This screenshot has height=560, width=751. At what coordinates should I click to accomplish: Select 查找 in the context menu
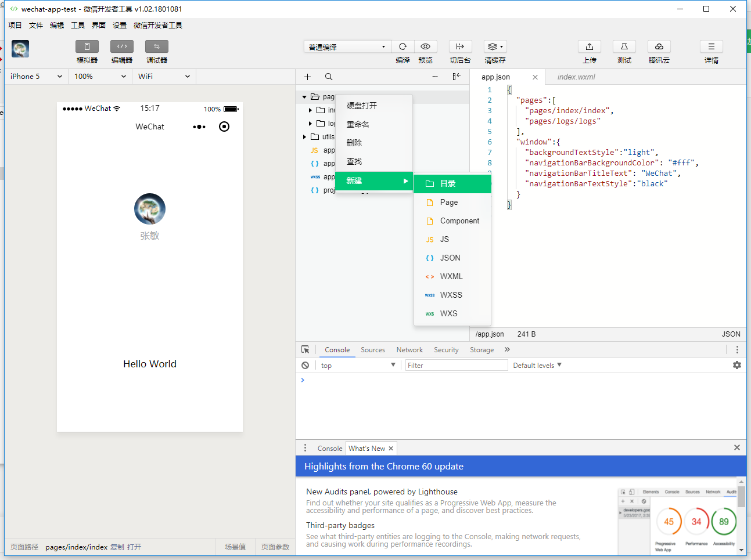coord(374,161)
